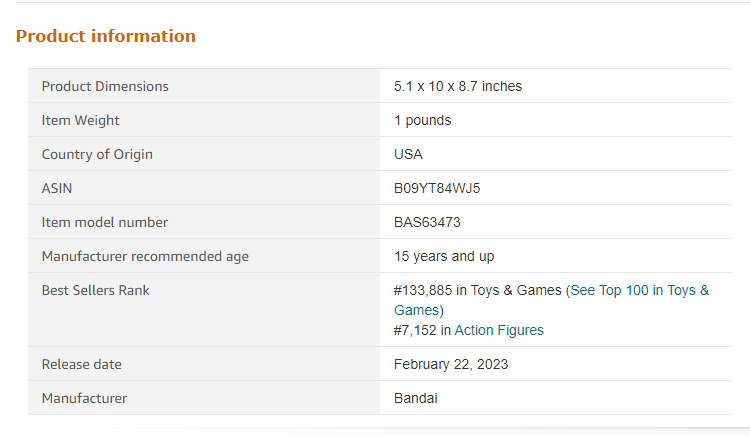Open the Action Figures category link
Screen dimensions: 750x435
[499, 330]
